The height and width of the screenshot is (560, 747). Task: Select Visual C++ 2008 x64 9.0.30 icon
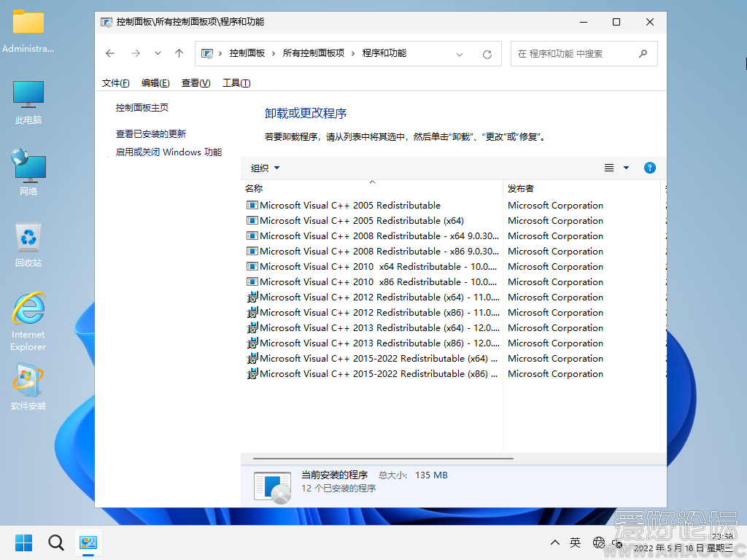coord(252,236)
